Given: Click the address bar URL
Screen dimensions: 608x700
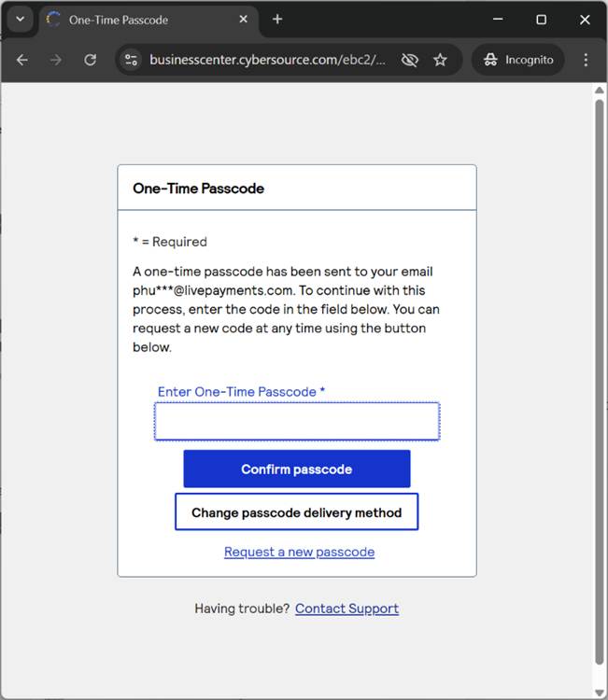Looking at the screenshot, I should click(x=267, y=60).
